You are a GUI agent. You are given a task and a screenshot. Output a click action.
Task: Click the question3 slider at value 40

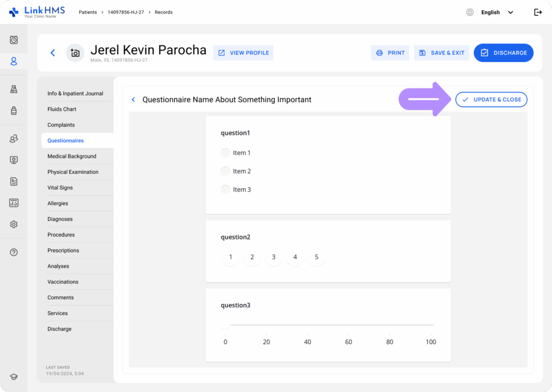coord(307,325)
